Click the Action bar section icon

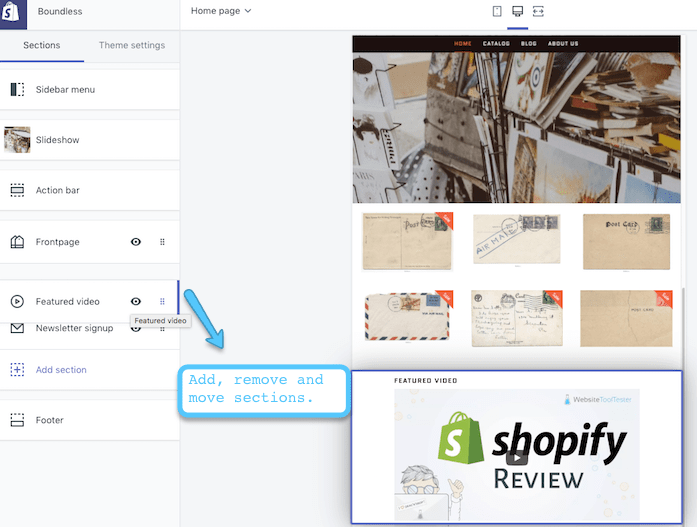click(x=17, y=190)
